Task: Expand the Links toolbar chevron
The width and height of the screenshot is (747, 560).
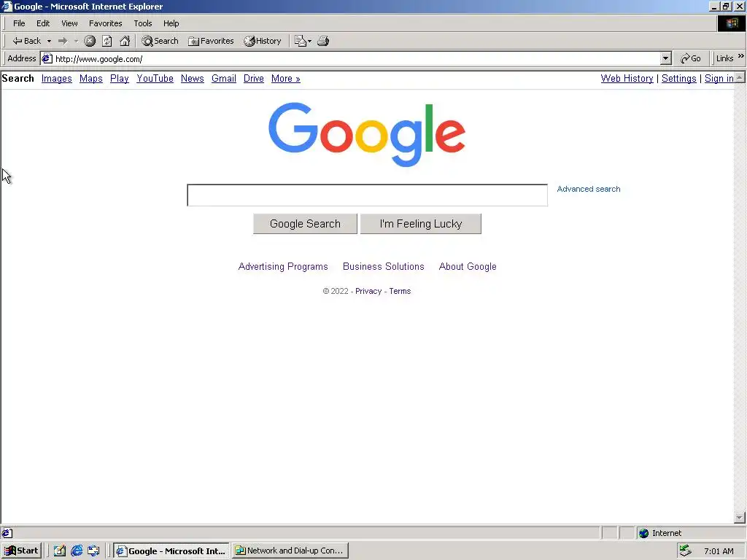Action: [741, 56]
